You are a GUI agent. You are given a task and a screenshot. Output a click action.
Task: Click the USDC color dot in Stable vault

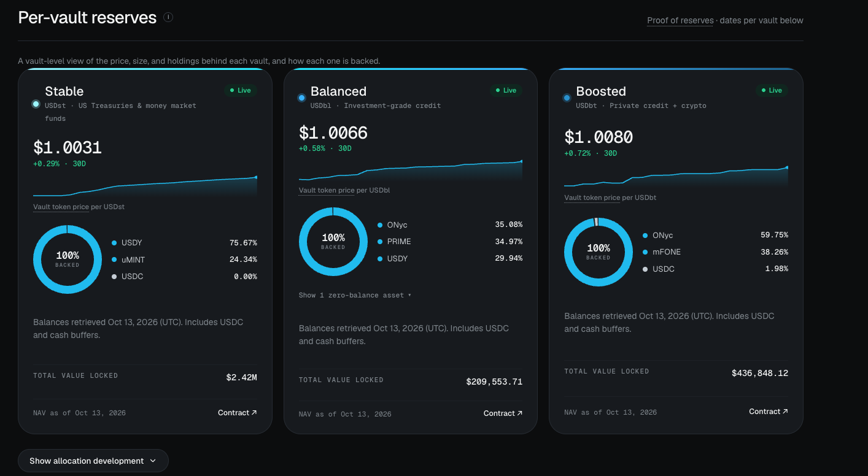(x=114, y=277)
